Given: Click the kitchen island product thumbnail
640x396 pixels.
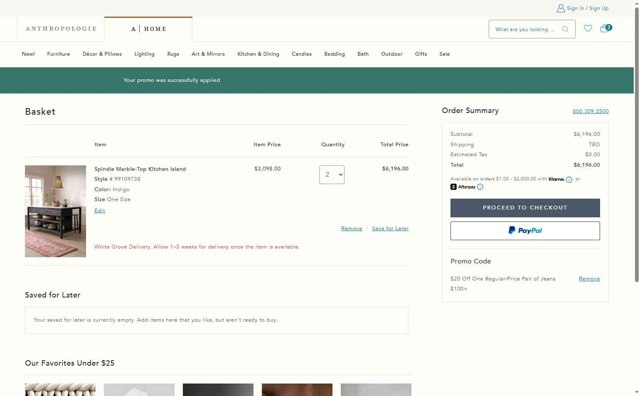Looking at the screenshot, I should click(56, 211).
